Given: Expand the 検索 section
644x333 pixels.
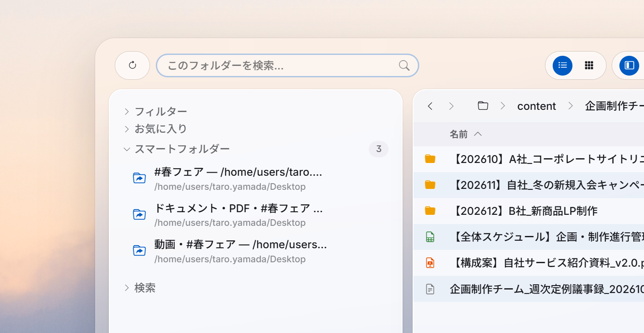Looking at the screenshot, I should 140,288.
